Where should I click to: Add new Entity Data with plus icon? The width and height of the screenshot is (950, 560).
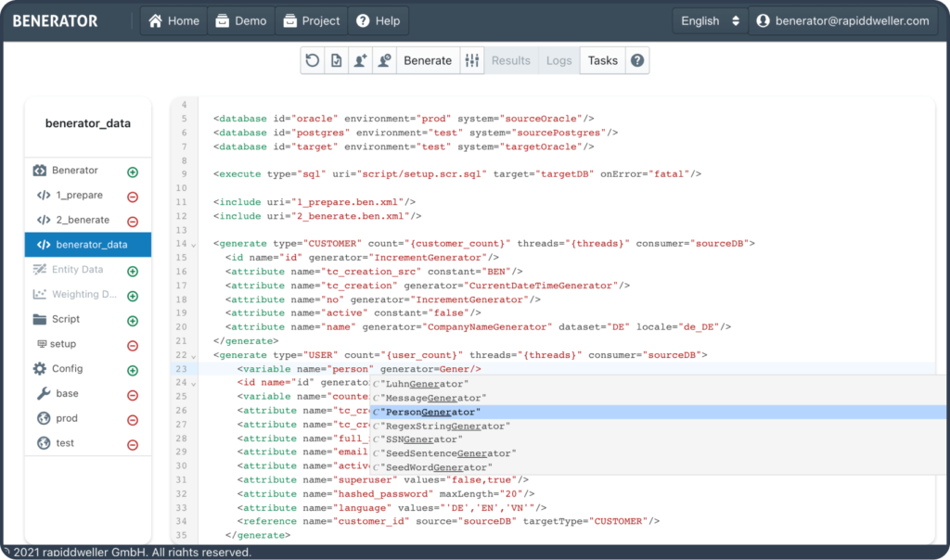tap(133, 272)
